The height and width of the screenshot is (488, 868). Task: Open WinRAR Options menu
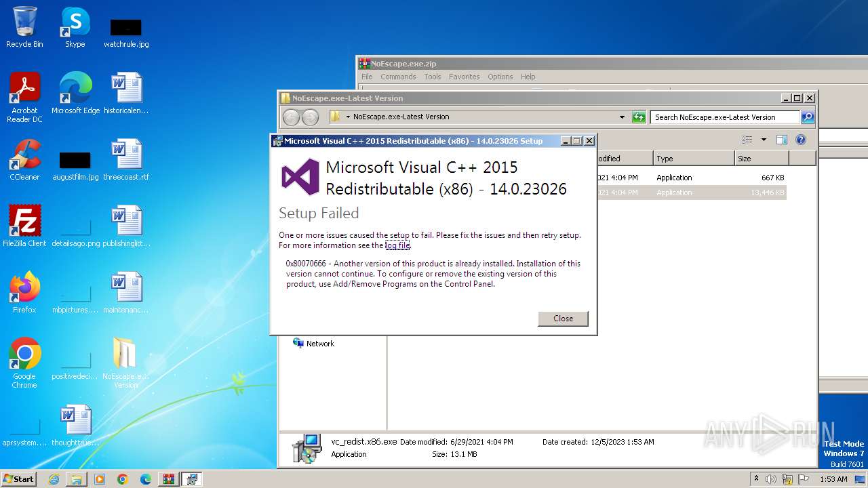pyautogui.click(x=500, y=77)
